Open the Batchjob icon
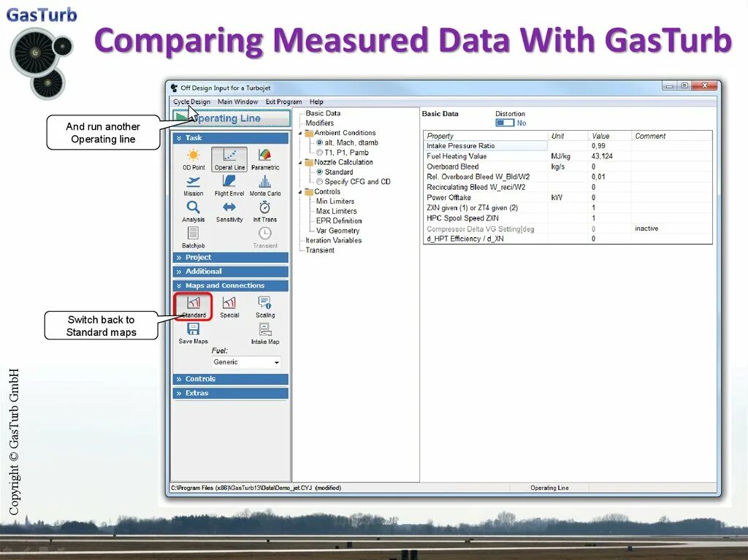Image resolution: width=748 pixels, height=560 pixels. coord(193,237)
